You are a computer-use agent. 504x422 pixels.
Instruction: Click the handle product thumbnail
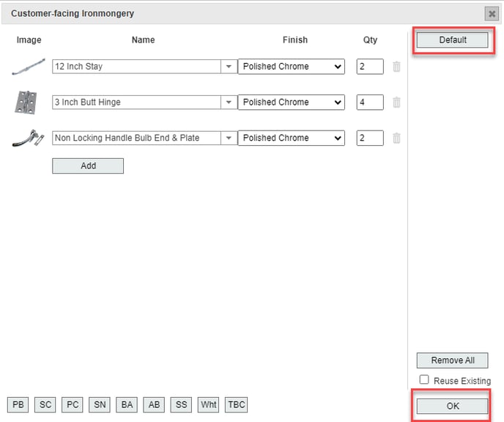click(x=29, y=138)
